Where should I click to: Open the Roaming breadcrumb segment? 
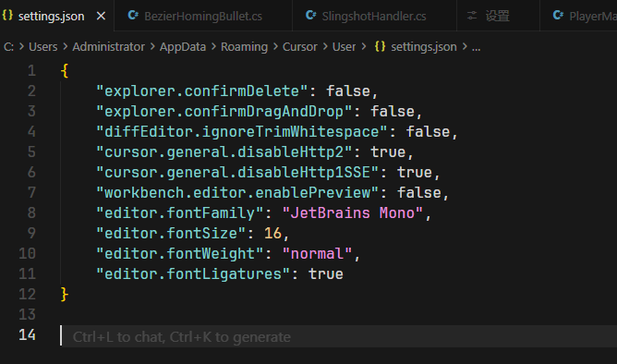point(244,47)
